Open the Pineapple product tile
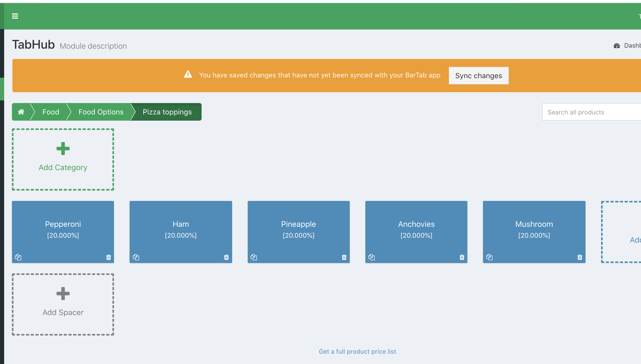Image resolution: width=641 pixels, height=364 pixels. (298, 228)
